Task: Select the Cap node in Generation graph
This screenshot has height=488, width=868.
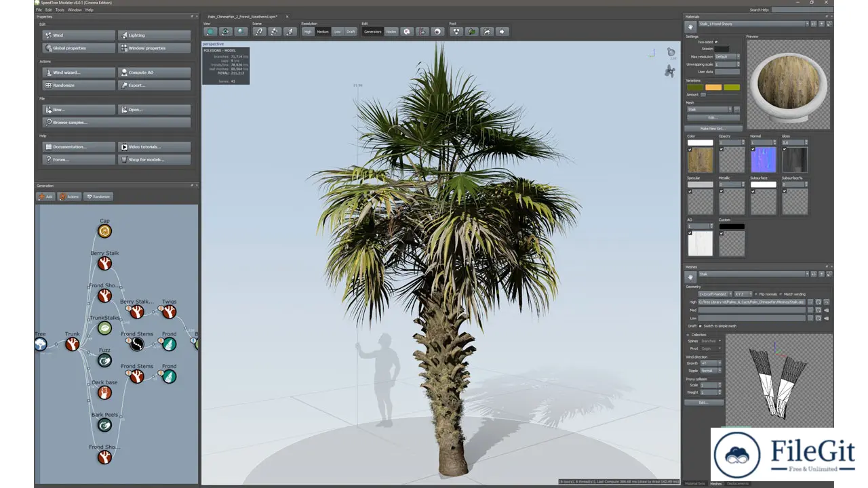Action: point(104,232)
